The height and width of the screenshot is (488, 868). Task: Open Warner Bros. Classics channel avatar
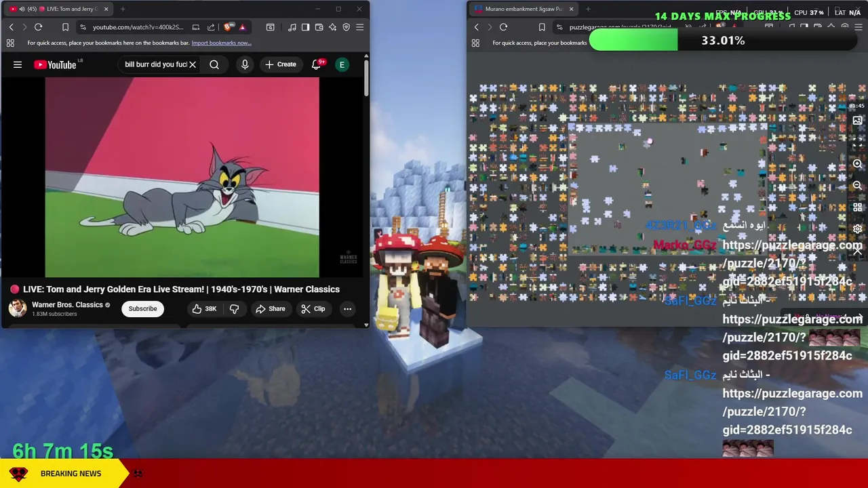point(17,308)
